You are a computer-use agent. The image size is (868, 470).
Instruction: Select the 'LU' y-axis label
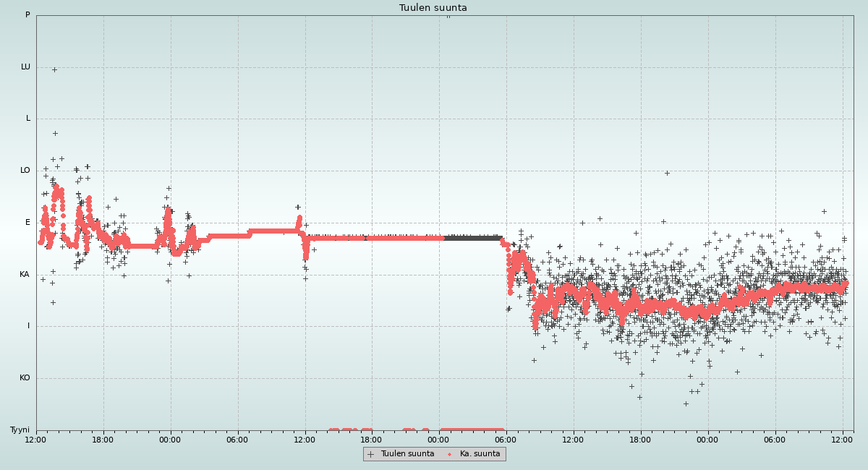[x=25, y=67]
